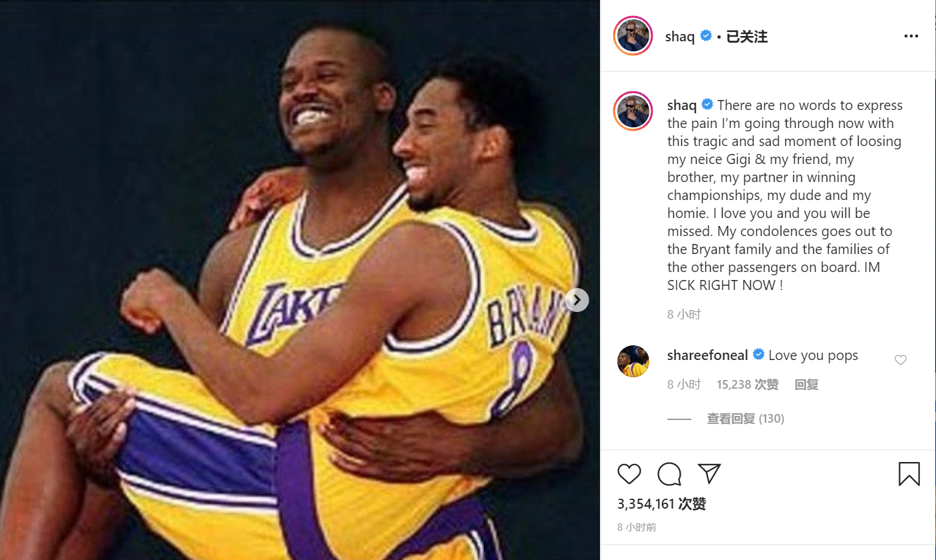Click the blue verified badge beside header shaq
The width and height of the screenshot is (936, 560).
point(706,36)
